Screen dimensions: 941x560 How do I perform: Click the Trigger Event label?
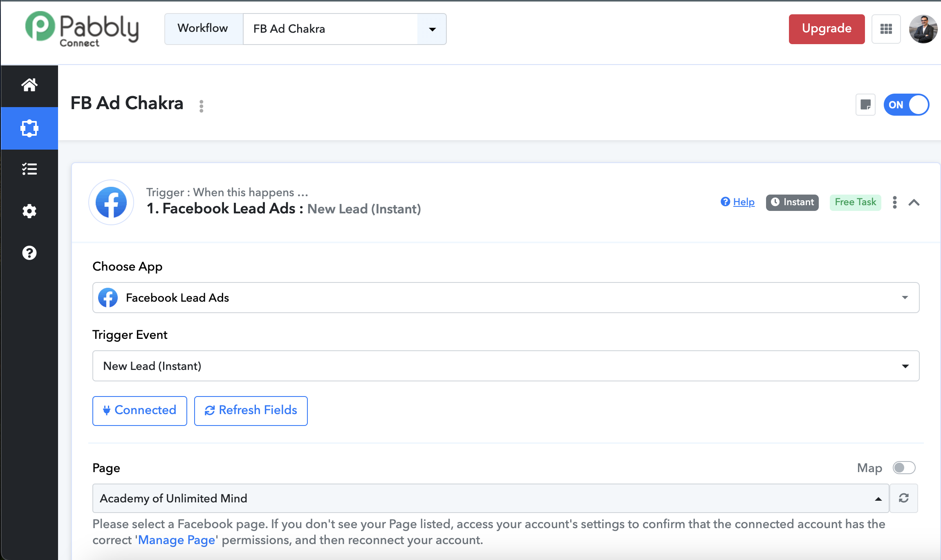click(x=130, y=335)
